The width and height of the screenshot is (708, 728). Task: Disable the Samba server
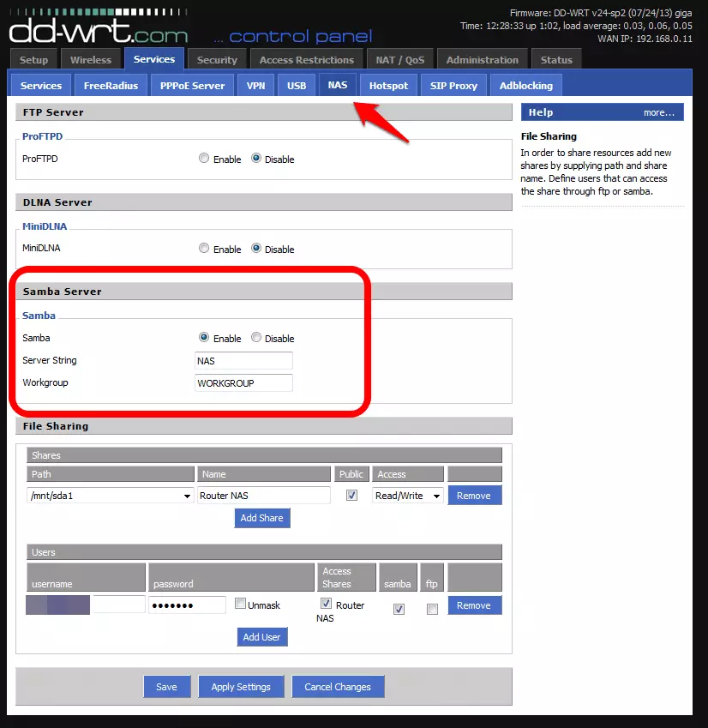coord(256,338)
